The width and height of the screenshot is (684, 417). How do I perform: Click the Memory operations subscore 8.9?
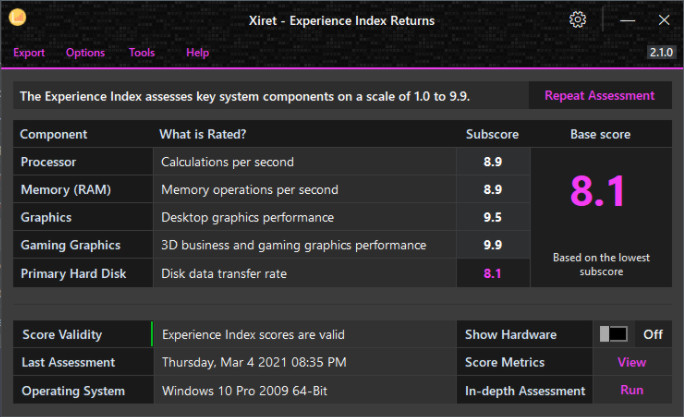tap(492, 189)
